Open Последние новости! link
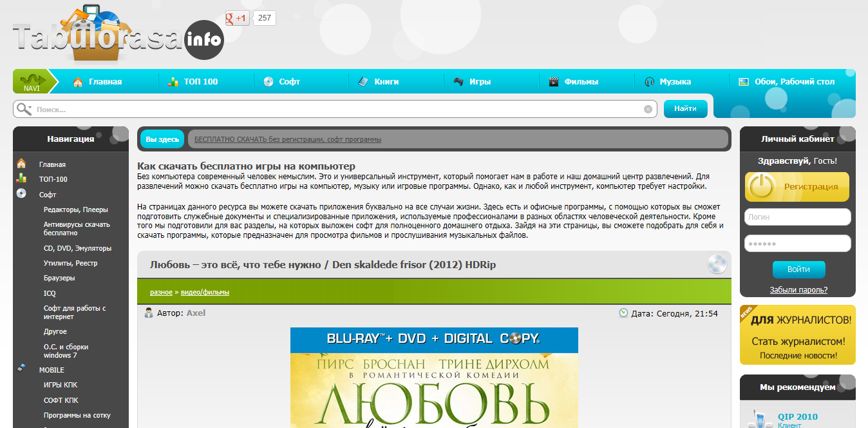The height and width of the screenshot is (428, 868). click(x=798, y=356)
